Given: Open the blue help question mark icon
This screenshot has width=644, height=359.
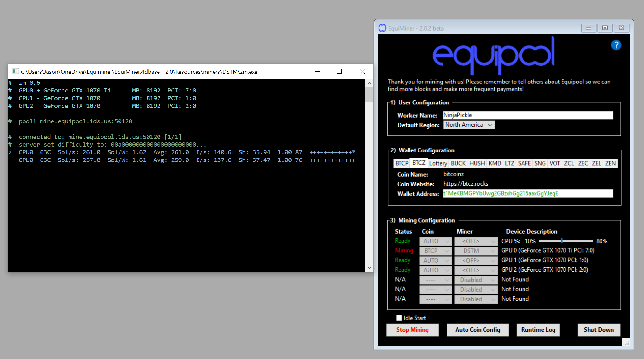Looking at the screenshot, I should pos(616,45).
